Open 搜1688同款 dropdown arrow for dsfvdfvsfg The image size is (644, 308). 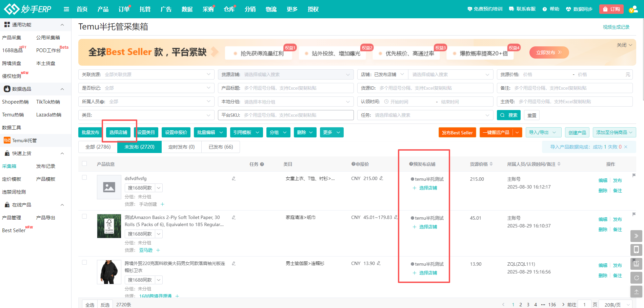[159, 188]
